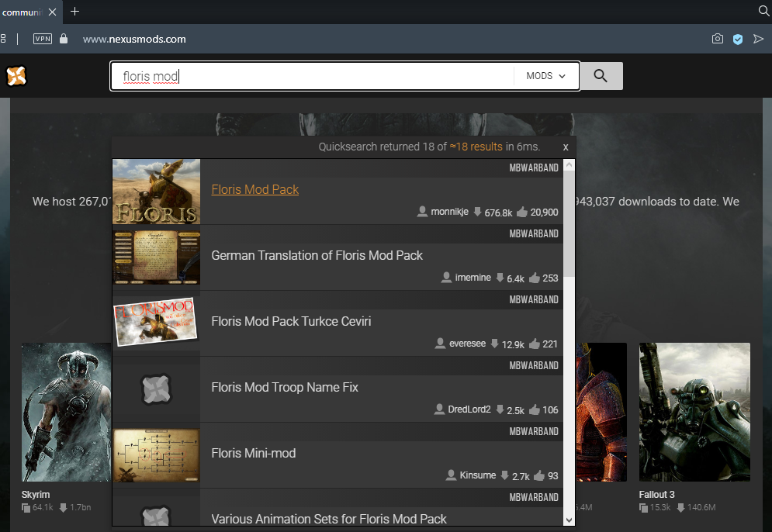Click author name imemine
Image resolution: width=772 pixels, height=532 pixels.
click(473, 278)
